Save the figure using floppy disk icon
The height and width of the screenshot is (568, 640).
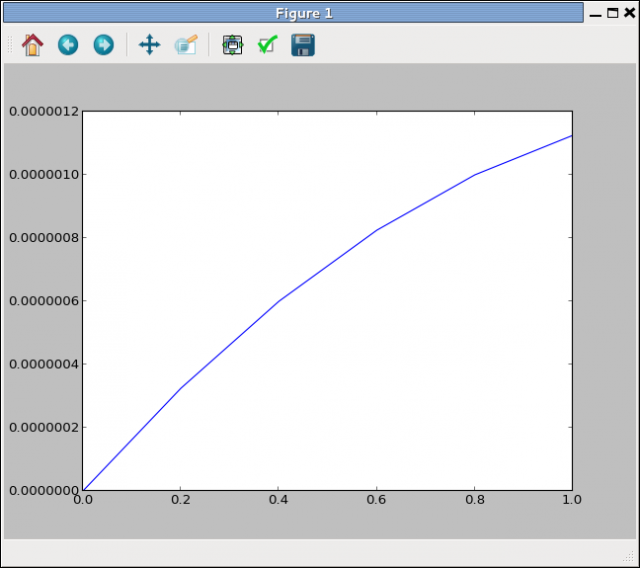[x=303, y=45]
